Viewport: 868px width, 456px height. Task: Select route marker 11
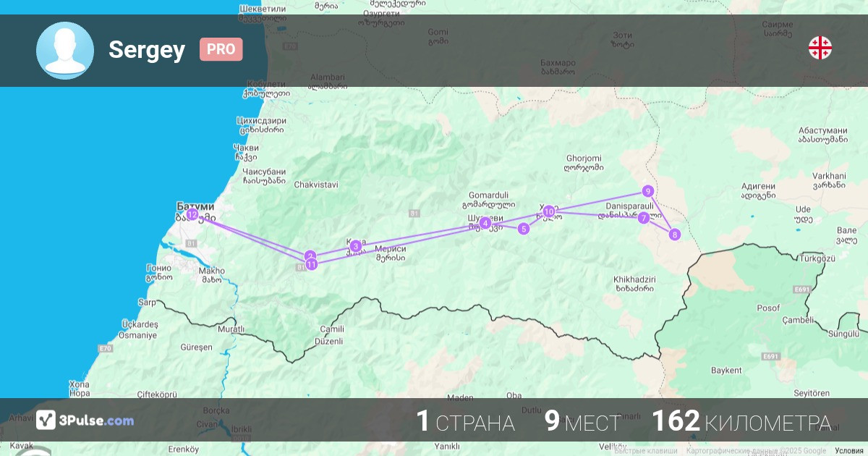click(311, 264)
